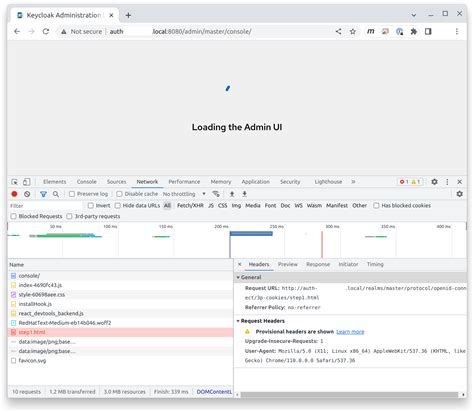
Task: Open DevTools three-dot customize menu
Action: click(447, 182)
